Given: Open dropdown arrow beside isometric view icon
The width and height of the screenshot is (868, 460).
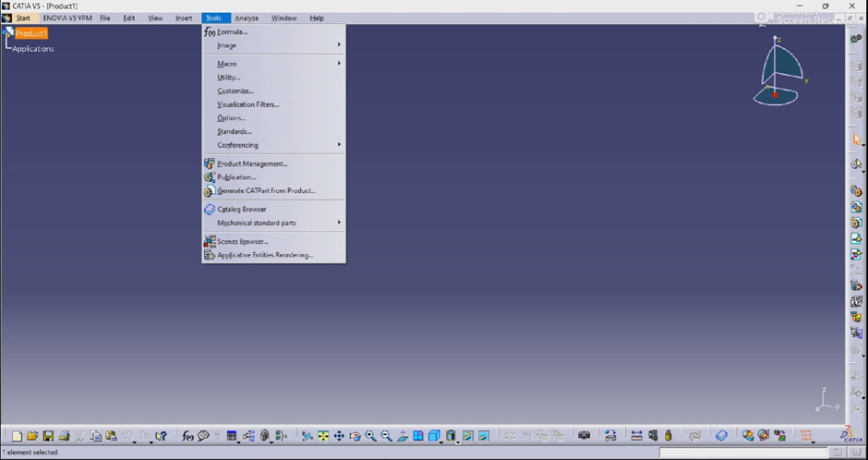Looking at the screenshot, I should pos(441,442).
